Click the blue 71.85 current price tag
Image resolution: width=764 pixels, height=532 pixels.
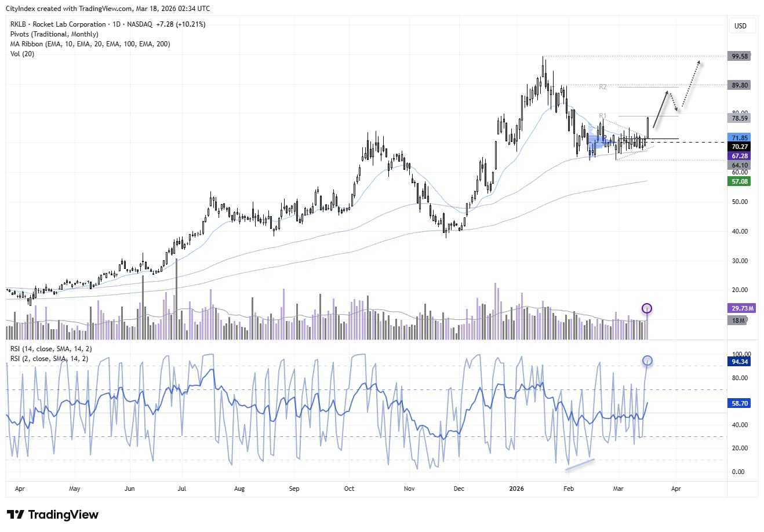[x=738, y=138]
